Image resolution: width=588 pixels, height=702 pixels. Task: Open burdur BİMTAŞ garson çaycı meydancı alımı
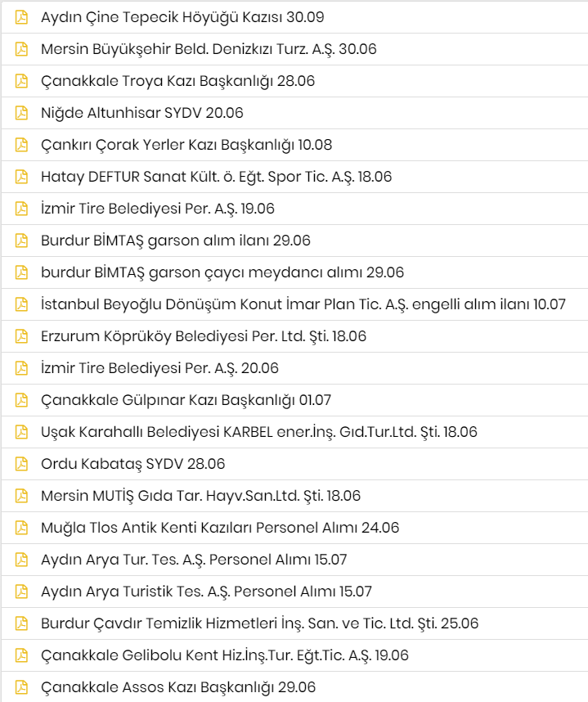pyautogui.click(x=222, y=272)
